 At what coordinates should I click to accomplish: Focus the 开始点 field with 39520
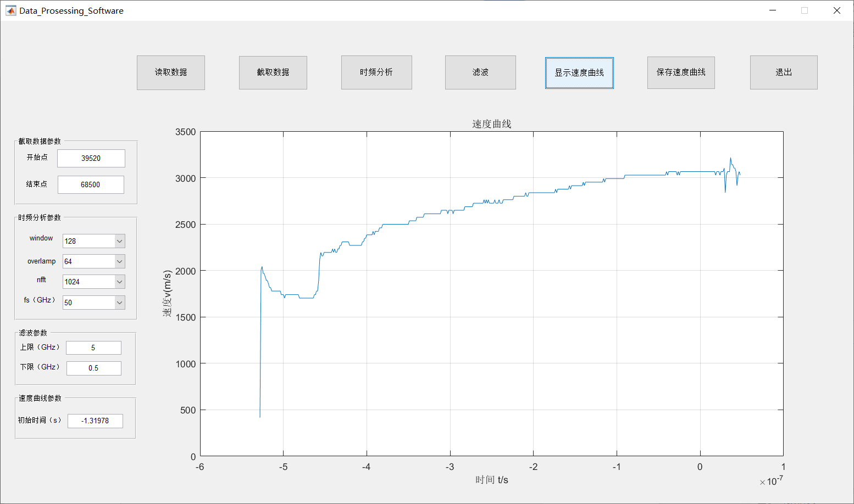[x=91, y=158]
